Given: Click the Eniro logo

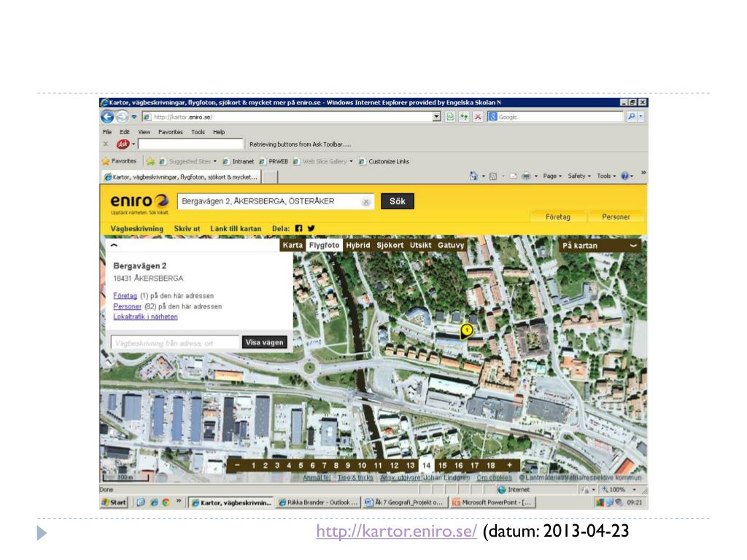Looking at the screenshot, I should pos(139,201).
